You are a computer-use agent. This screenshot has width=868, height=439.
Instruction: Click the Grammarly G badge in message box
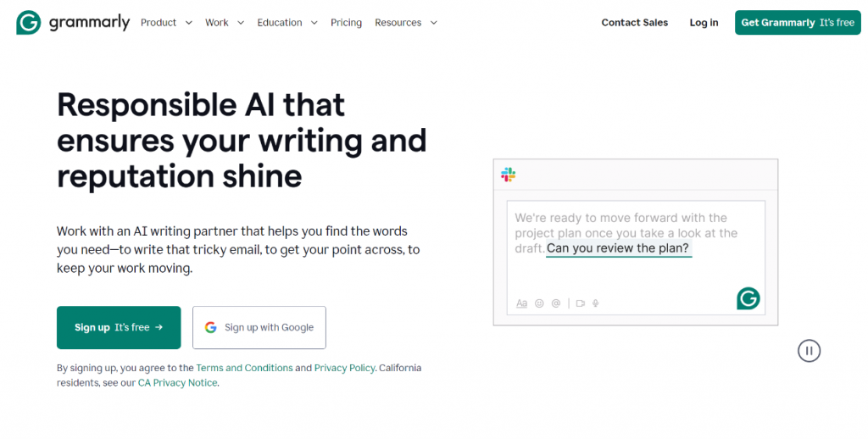(x=748, y=298)
